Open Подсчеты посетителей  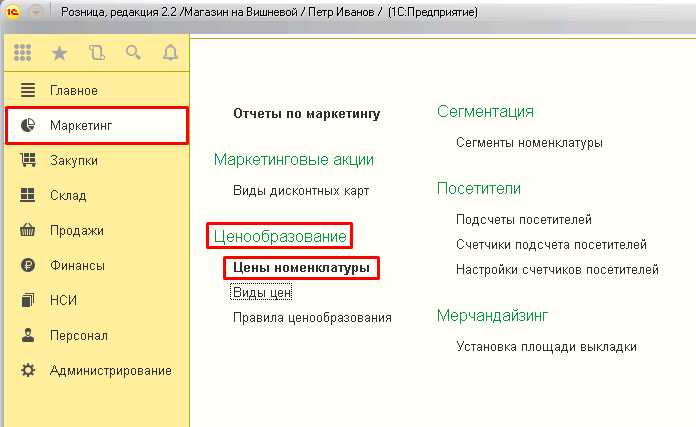524,219
